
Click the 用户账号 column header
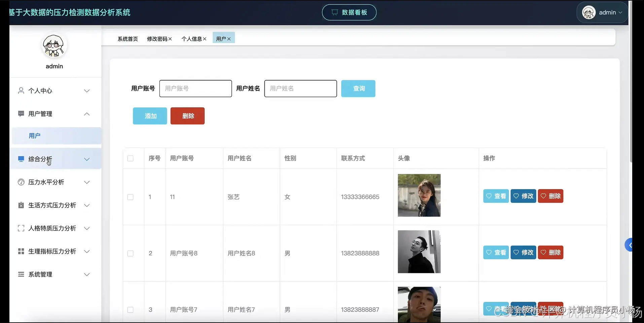click(182, 158)
